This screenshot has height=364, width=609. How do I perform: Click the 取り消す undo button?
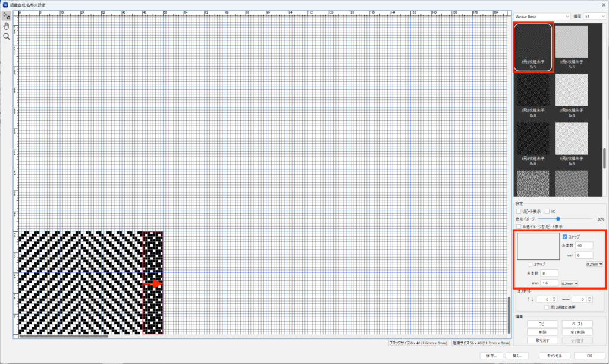pyautogui.click(x=542, y=340)
